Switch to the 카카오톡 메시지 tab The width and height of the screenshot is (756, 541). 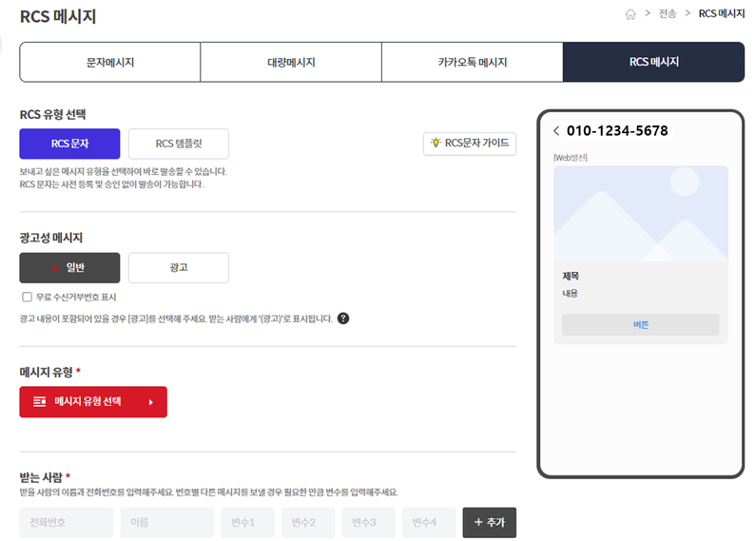pos(472,62)
